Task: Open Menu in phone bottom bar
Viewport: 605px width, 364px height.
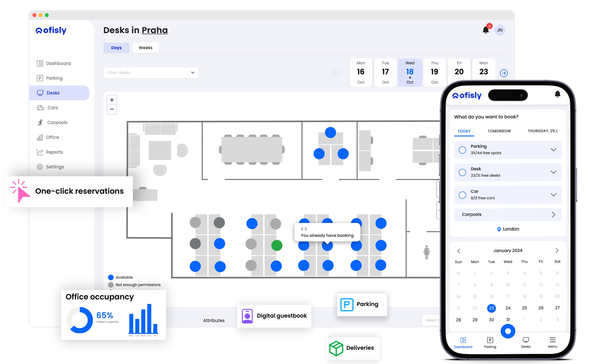Action: point(553,343)
